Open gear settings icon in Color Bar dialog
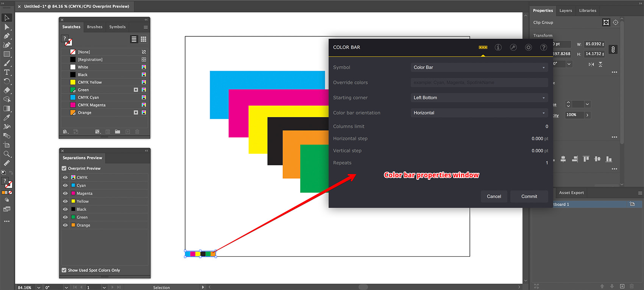Screen dimensions: 644x290 click(x=529, y=47)
